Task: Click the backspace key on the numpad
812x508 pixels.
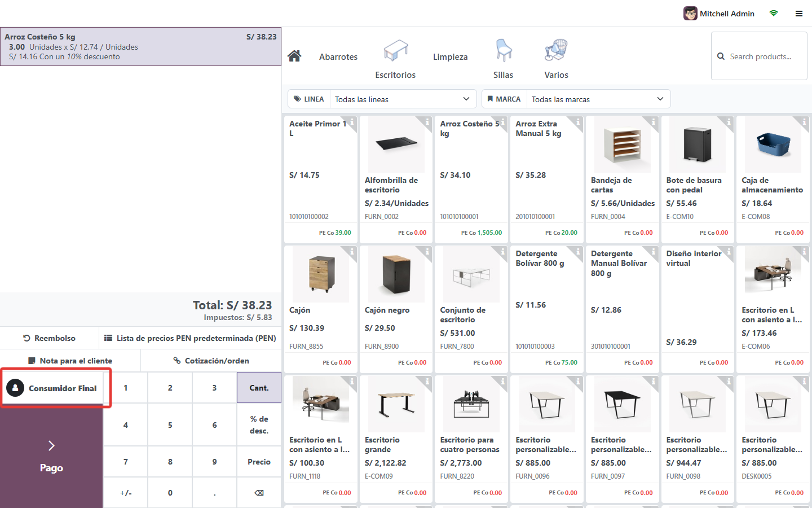Action: tap(259, 493)
